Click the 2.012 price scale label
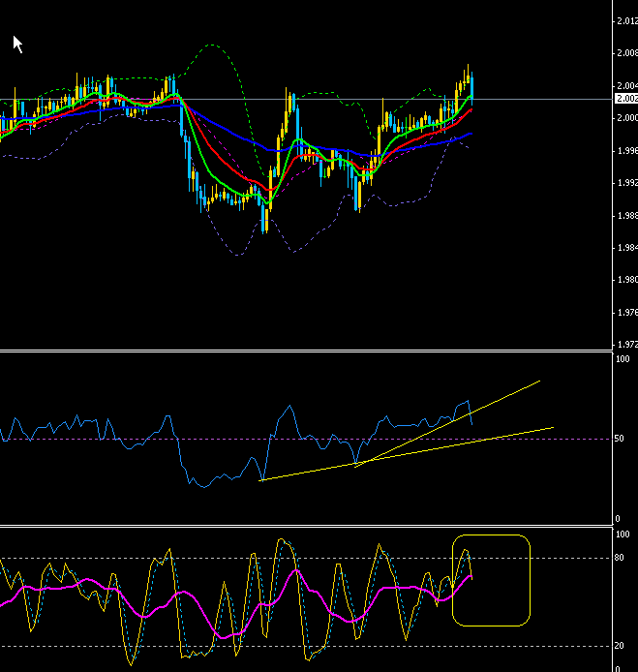 click(626, 20)
